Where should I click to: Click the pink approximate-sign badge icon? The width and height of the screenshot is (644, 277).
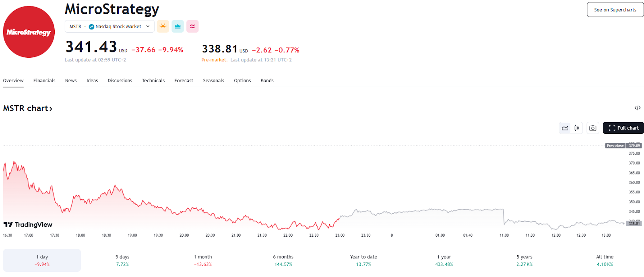coord(192,26)
